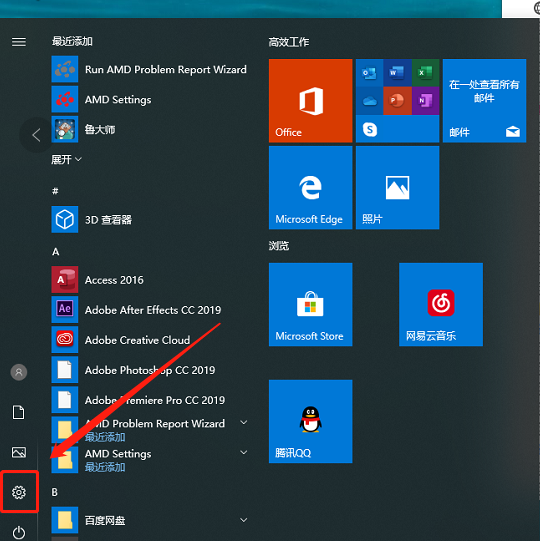Open the Microsoft Store tile
The width and height of the screenshot is (540, 541).
(x=311, y=304)
